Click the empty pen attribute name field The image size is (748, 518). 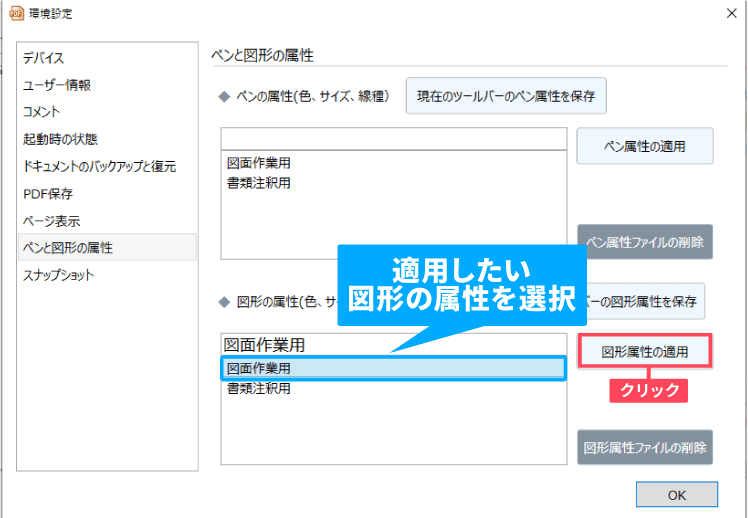point(393,138)
